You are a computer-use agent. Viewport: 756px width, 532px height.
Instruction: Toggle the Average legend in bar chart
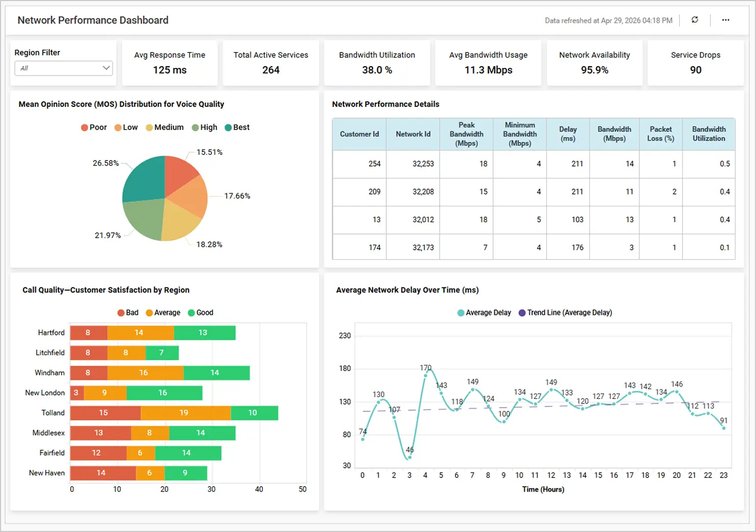click(163, 313)
